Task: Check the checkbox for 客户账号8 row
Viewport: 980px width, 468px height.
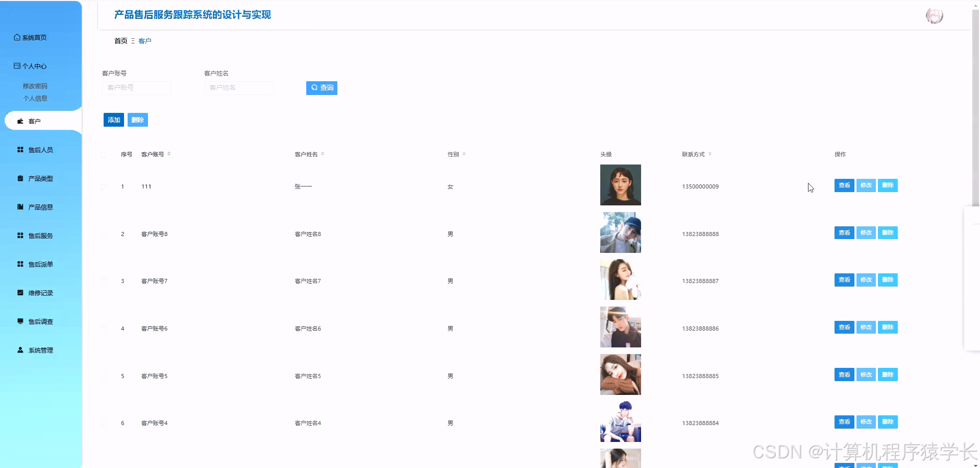Action: (x=104, y=233)
